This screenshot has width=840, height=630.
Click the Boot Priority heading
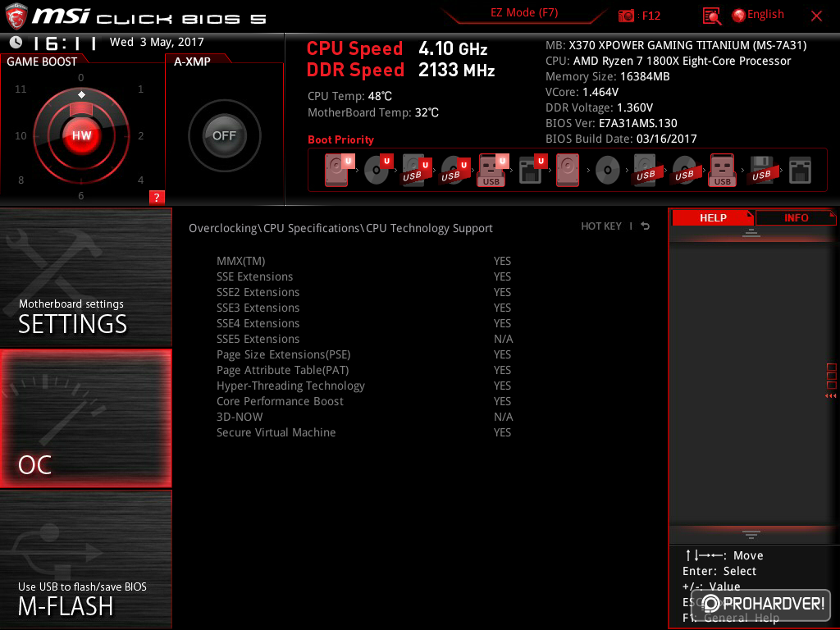point(340,139)
